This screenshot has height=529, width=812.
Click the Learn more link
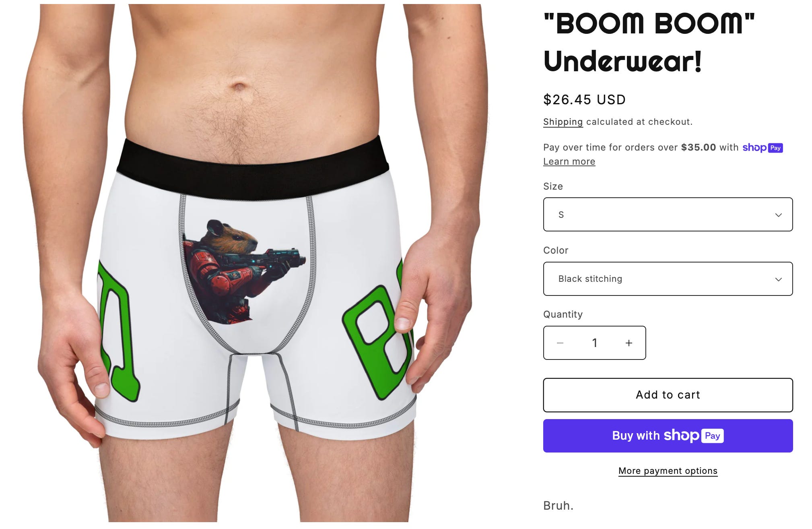click(x=569, y=161)
